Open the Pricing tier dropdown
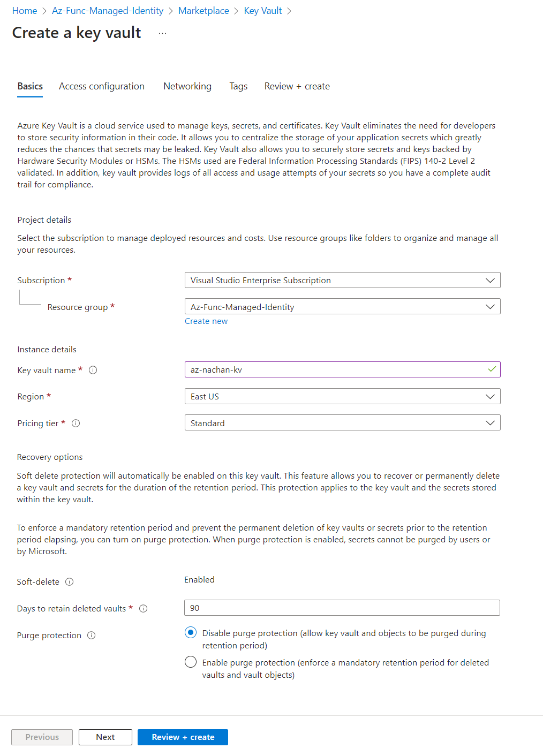The width and height of the screenshot is (543, 756). point(342,423)
